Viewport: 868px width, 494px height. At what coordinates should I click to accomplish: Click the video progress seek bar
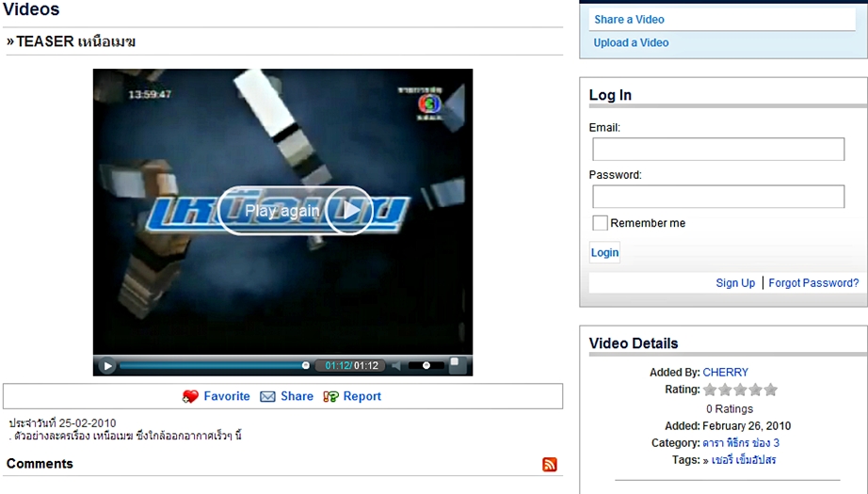[x=214, y=366]
